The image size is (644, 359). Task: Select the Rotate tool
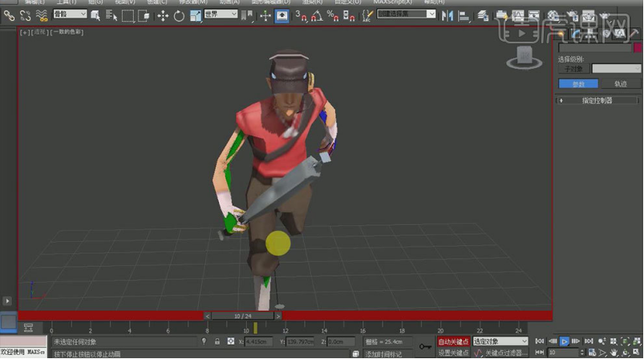[179, 16]
